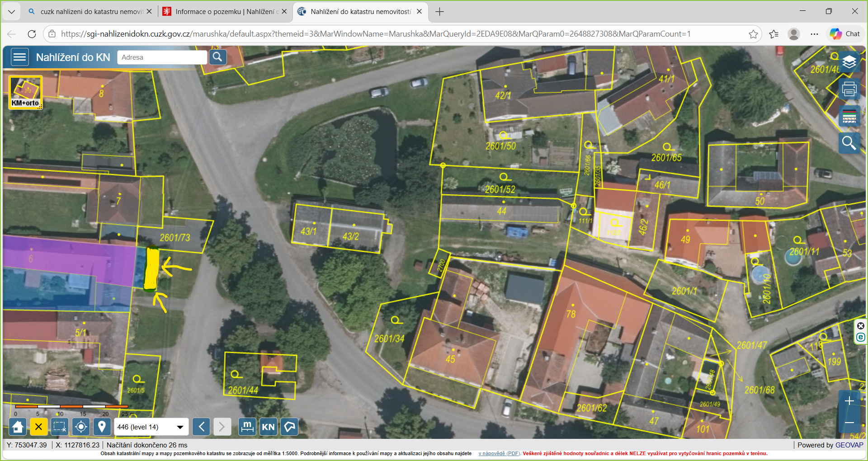Go to previous map view
Viewport: 868px width, 461px height.
(201, 427)
